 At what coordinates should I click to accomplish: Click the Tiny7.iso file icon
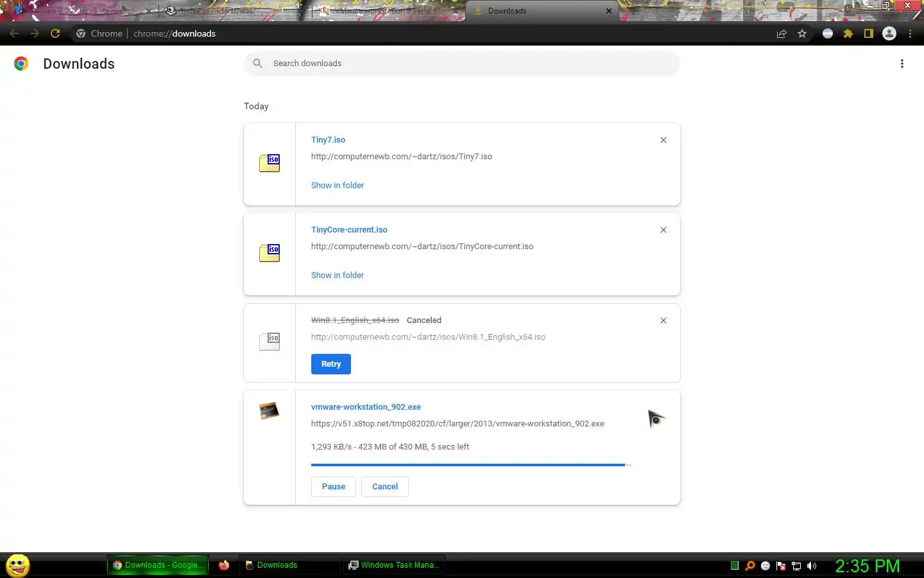269,163
